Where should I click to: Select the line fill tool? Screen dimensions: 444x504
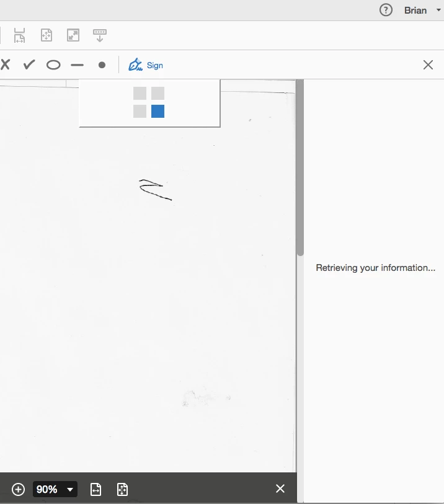click(x=77, y=65)
